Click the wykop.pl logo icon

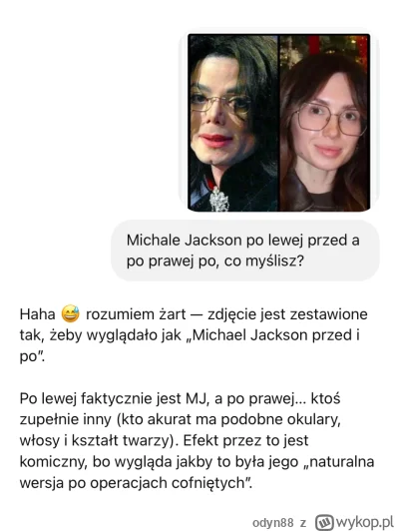pos(324,522)
